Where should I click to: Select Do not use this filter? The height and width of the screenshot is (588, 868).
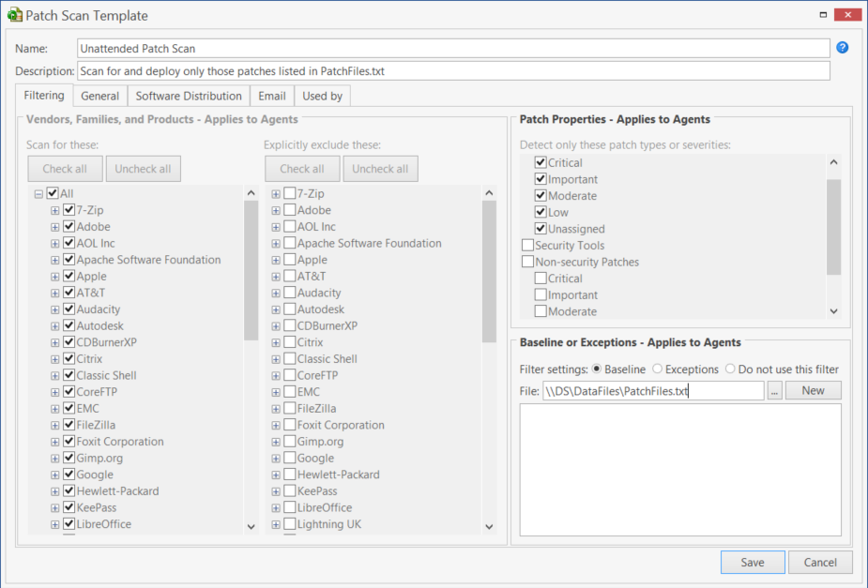(730, 369)
